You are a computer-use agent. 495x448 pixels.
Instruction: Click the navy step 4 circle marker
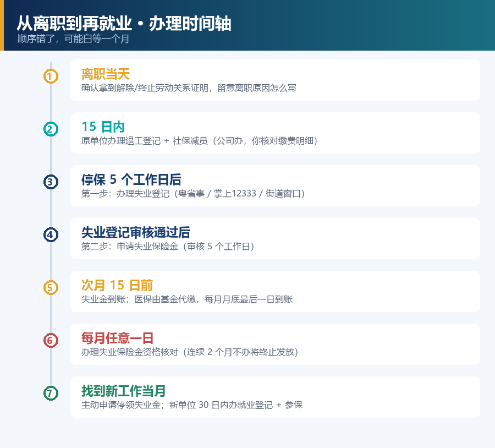[x=51, y=235]
